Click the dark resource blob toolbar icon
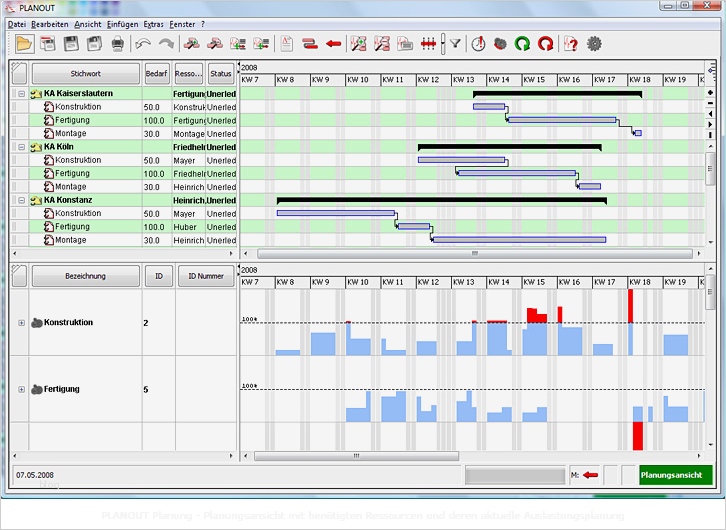Screen dimensions: 726x530 pos(500,44)
